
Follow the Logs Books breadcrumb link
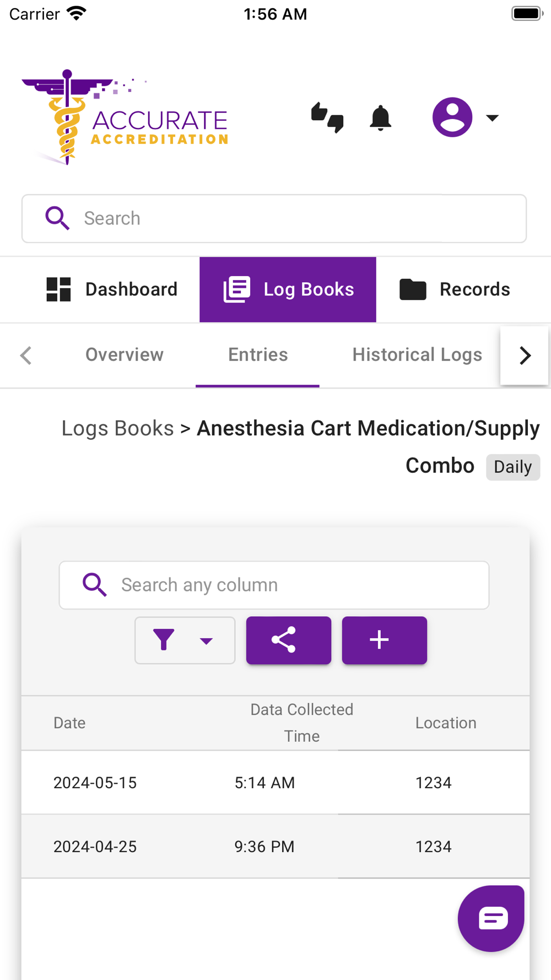coord(117,428)
